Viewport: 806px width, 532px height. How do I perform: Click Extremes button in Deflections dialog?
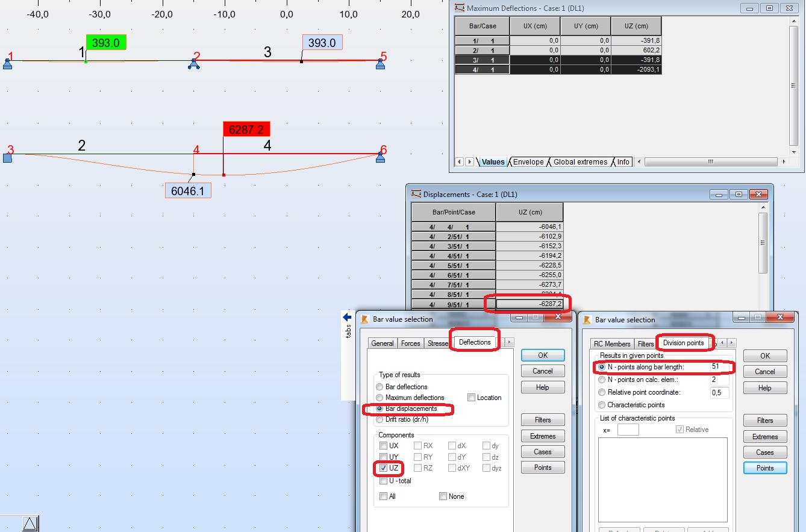coord(543,436)
